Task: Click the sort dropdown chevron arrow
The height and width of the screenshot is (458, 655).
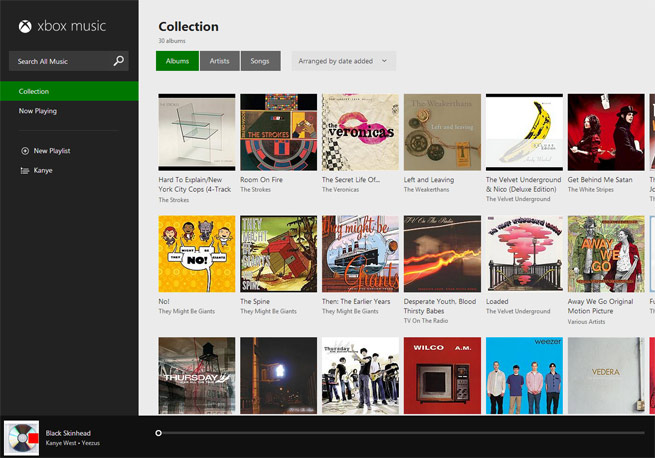Action: (x=384, y=61)
